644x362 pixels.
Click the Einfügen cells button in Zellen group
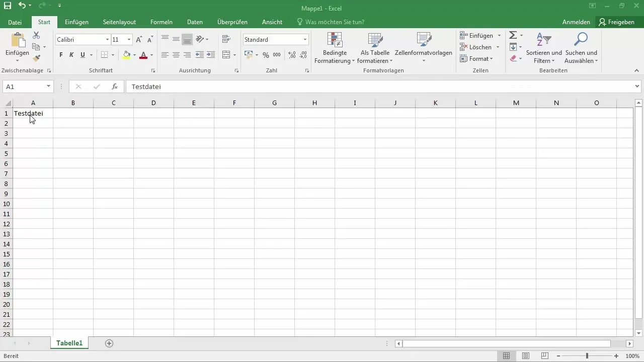pyautogui.click(x=480, y=36)
